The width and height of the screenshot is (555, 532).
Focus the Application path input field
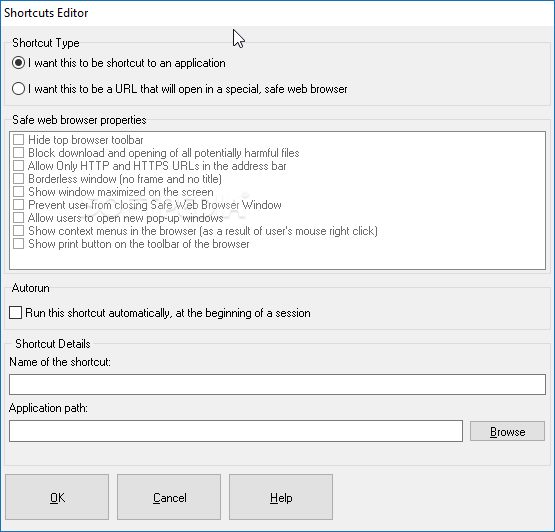coord(236,431)
